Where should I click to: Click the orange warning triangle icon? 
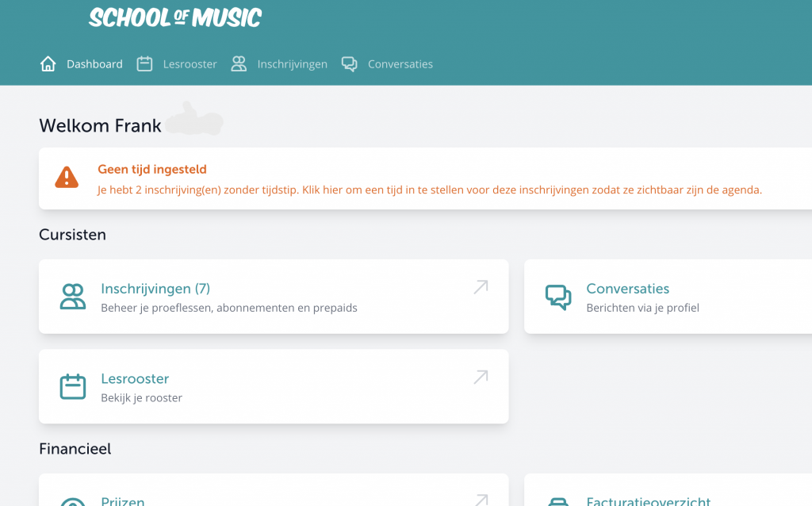pos(67,177)
